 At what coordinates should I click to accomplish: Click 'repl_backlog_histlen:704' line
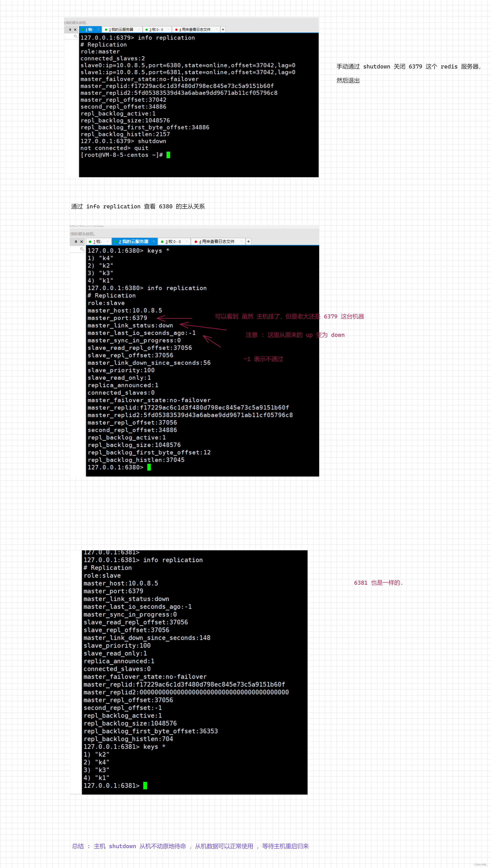tap(128, 739)
